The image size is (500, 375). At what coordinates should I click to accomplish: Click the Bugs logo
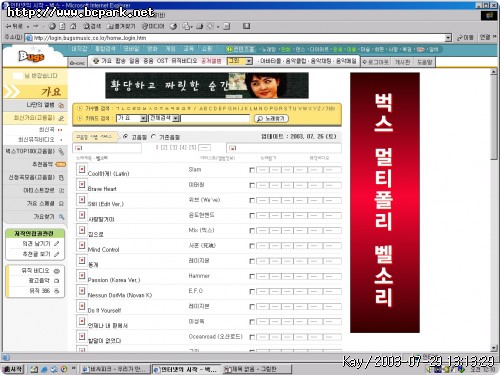click(x=31, y=56)
